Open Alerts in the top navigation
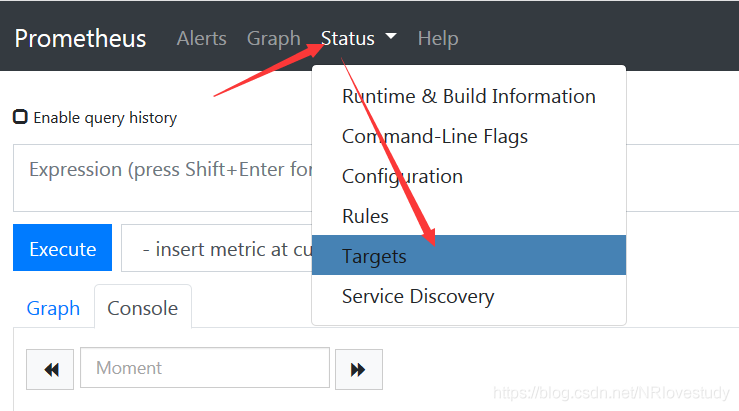Viewport: 739px width, 411px height. (201, 39)
